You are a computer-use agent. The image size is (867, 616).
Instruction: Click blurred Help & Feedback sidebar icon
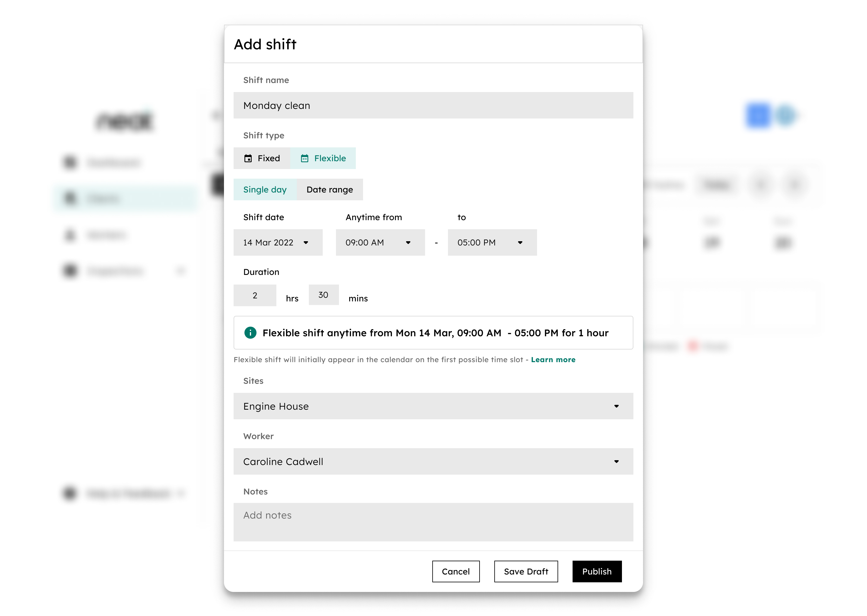coord(70,493)
